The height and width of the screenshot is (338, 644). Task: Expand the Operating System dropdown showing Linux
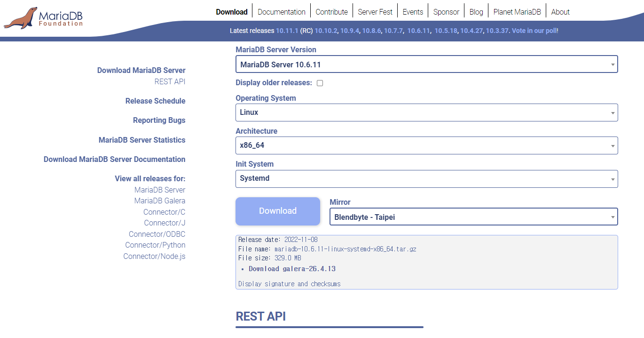click(426, 113)
